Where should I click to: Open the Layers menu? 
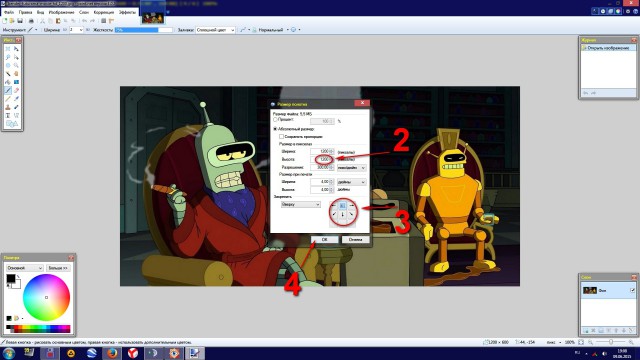(84, 12)
